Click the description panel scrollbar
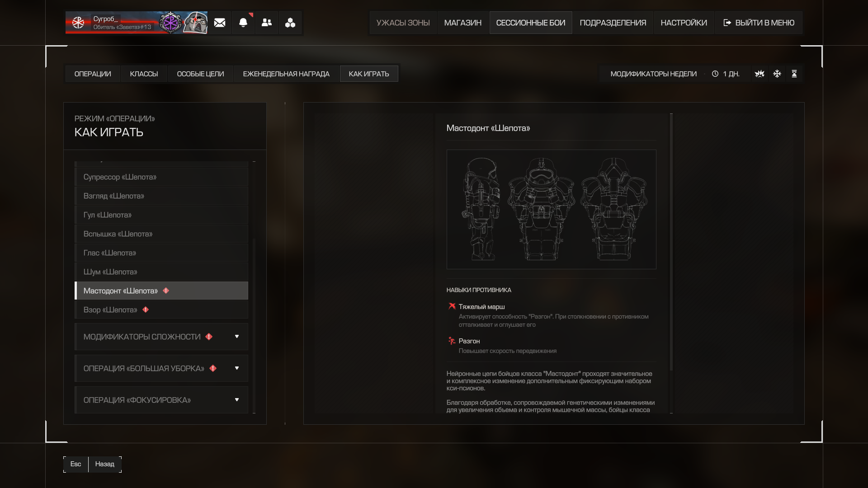This screenshot has height=488, width=868. point(671,242)
